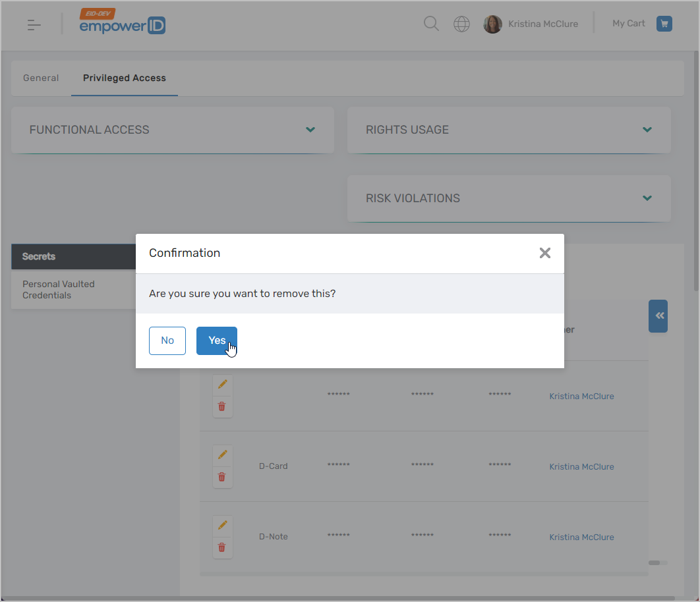700x602 pixels.
Task: Expand the Risk Violations panel
Action: click(x=647, y=198)
